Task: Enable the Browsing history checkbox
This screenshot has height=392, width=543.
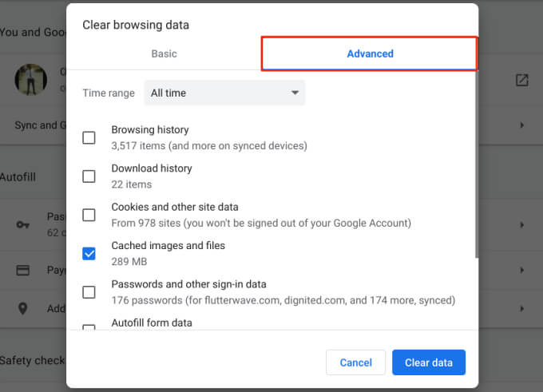Action: (x=89, y=137)
